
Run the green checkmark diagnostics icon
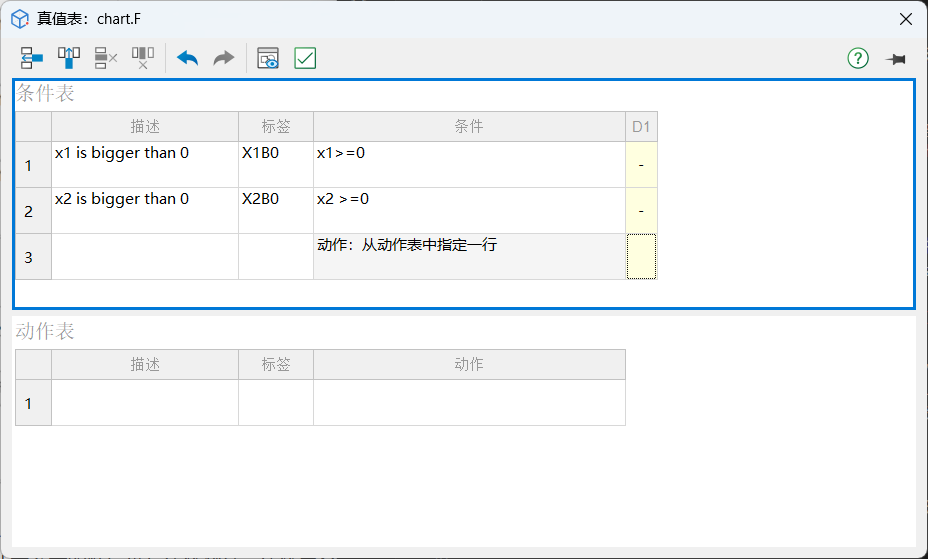tap(305, 58)
